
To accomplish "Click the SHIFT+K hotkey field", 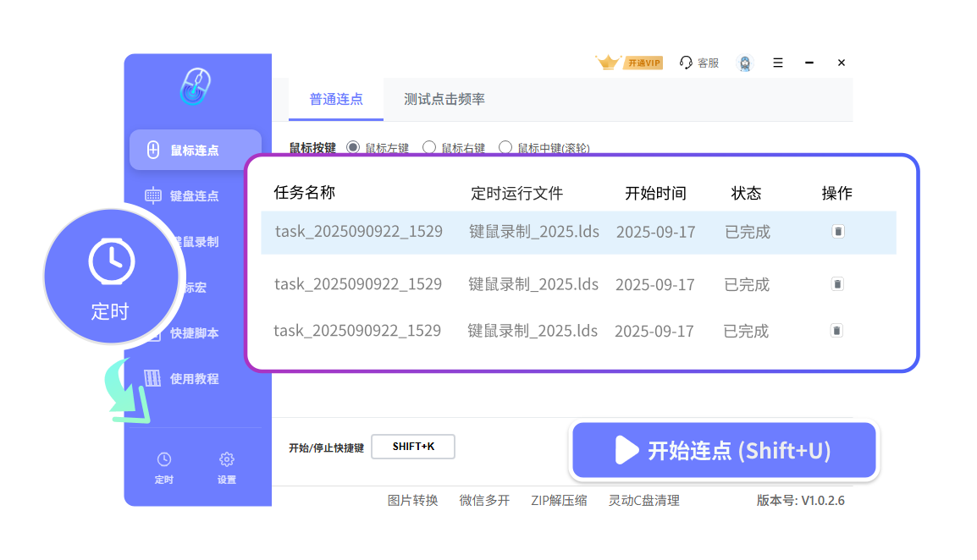I will 413,447.
